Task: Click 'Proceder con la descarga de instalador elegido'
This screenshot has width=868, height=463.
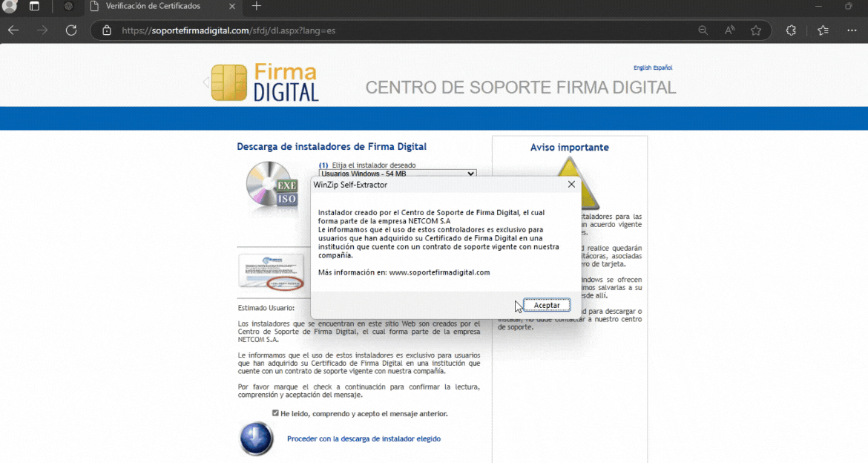Action: tap(364, 439)
